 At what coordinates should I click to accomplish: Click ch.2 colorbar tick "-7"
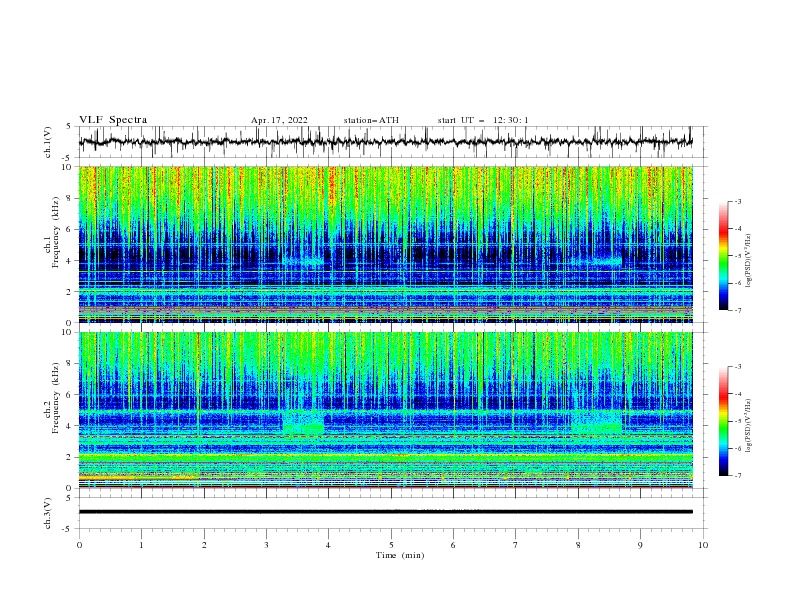pos(738,476)
